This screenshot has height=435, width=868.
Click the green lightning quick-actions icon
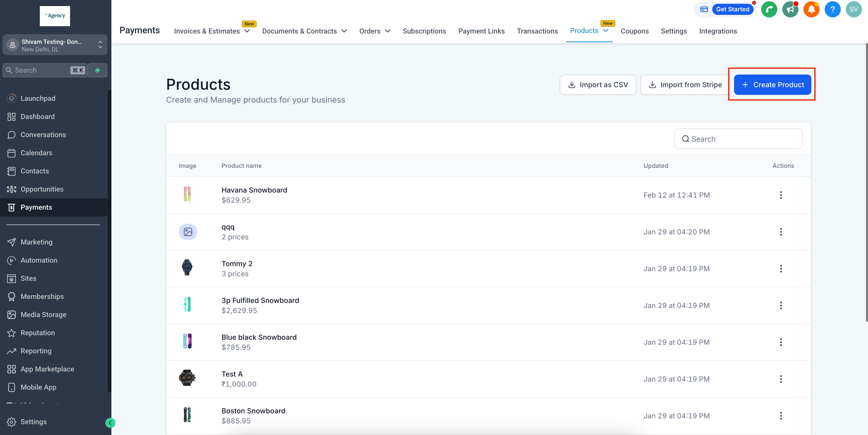point(97,70)
